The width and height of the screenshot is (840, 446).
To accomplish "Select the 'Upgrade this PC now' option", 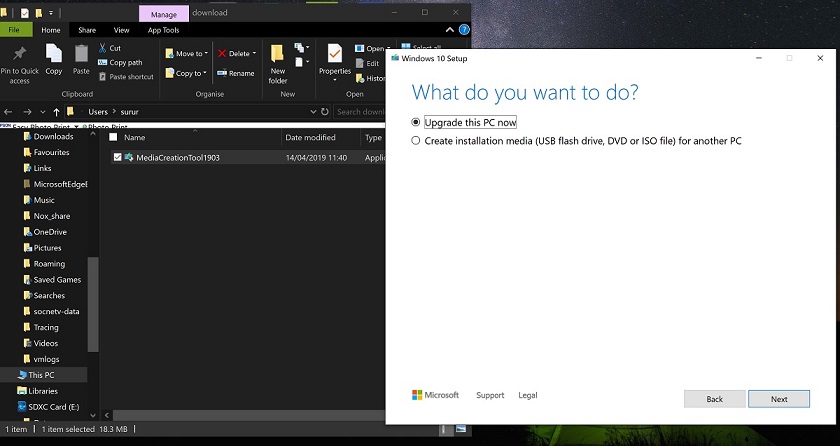I will click(416, 122).
